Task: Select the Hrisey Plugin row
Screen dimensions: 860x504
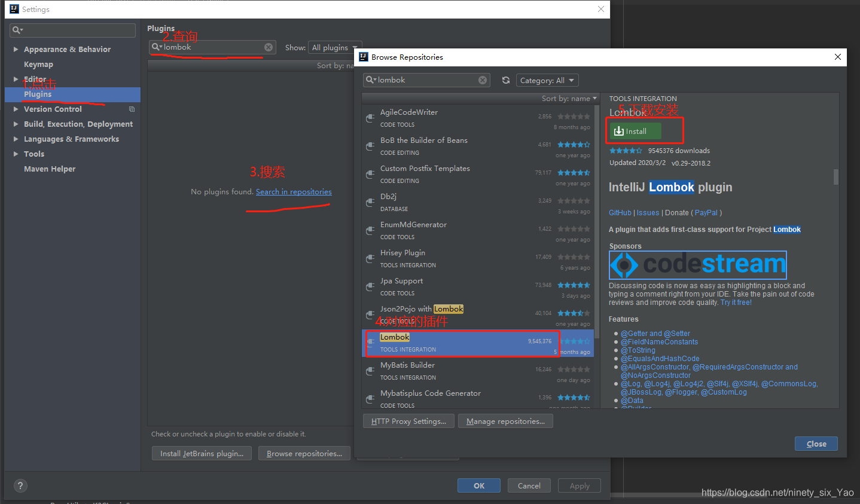Action: pyautogui.click(x=478, y=259)
